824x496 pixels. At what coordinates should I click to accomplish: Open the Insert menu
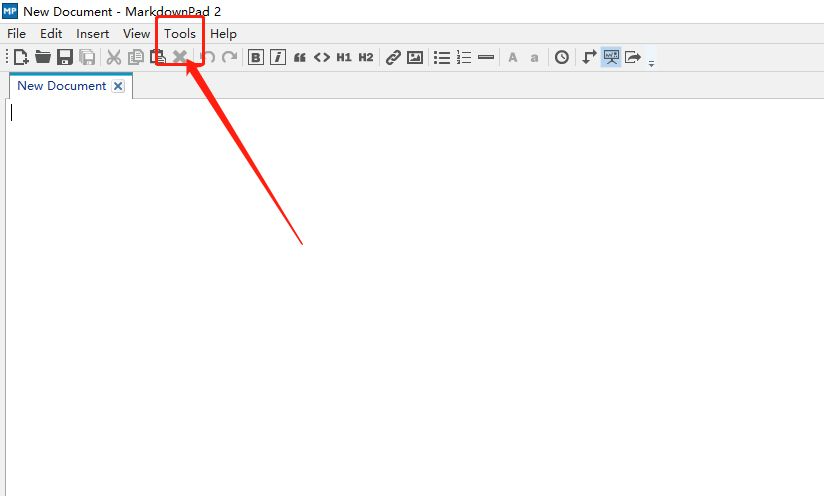click(x=93, y=34)
